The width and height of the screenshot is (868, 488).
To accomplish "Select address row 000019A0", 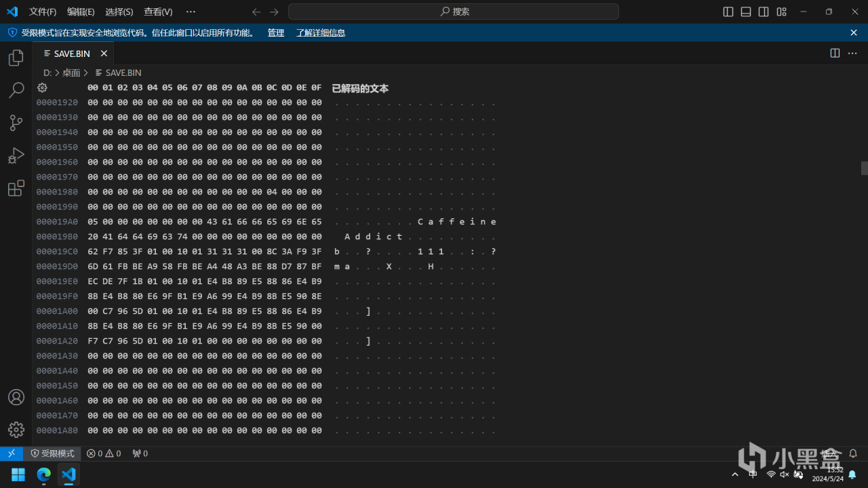I will [57, 222].
